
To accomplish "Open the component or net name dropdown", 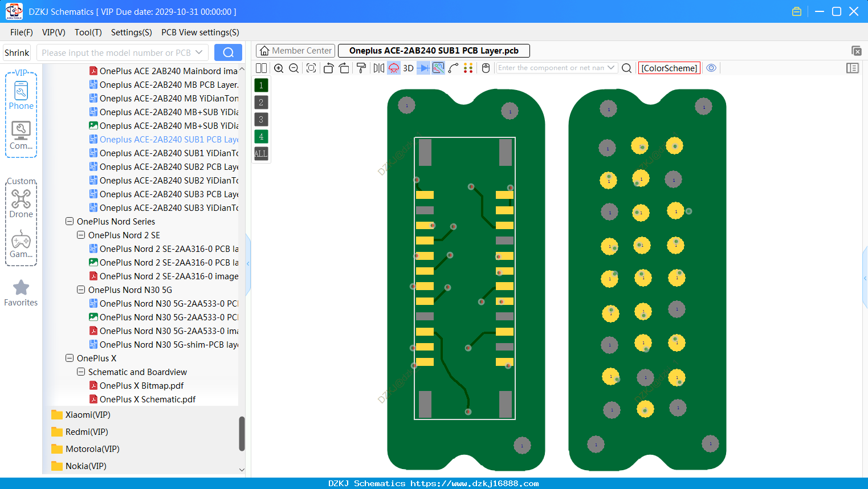I will [612, 68].
